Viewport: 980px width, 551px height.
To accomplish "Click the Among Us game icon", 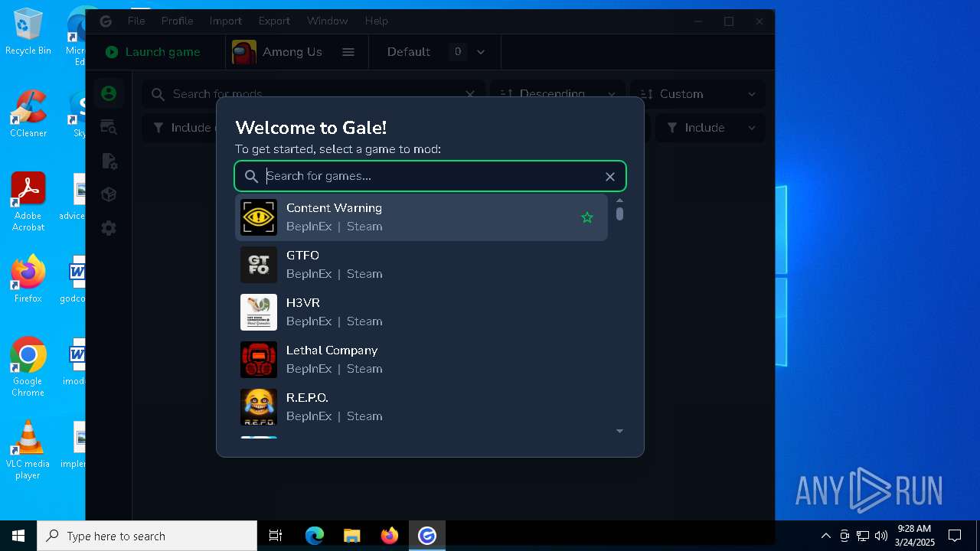I will tap(244, 52).
